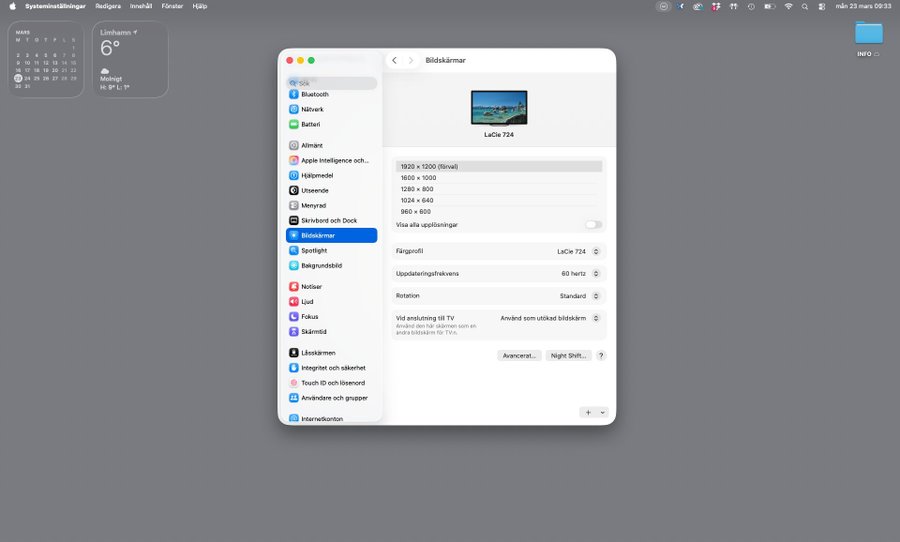
Task: Go to Skrivbord och Dock settings
Action: 328,220
